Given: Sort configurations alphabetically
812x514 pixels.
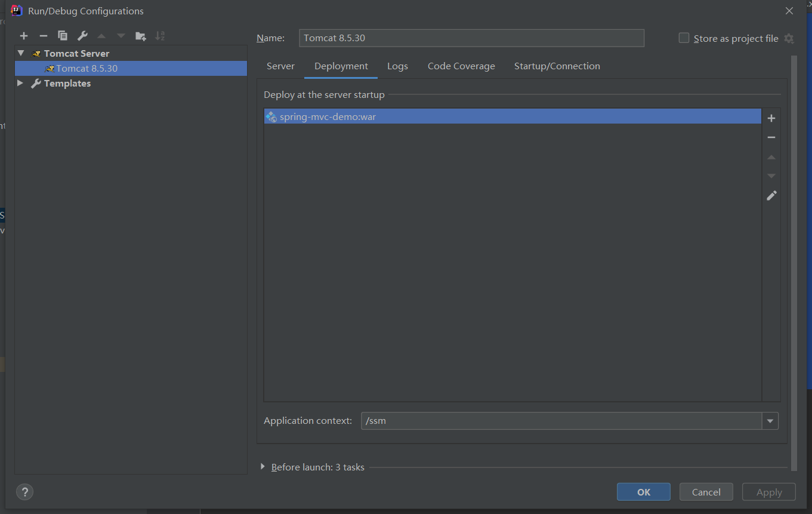Looking at the screenshot, I should pos(160,36).
